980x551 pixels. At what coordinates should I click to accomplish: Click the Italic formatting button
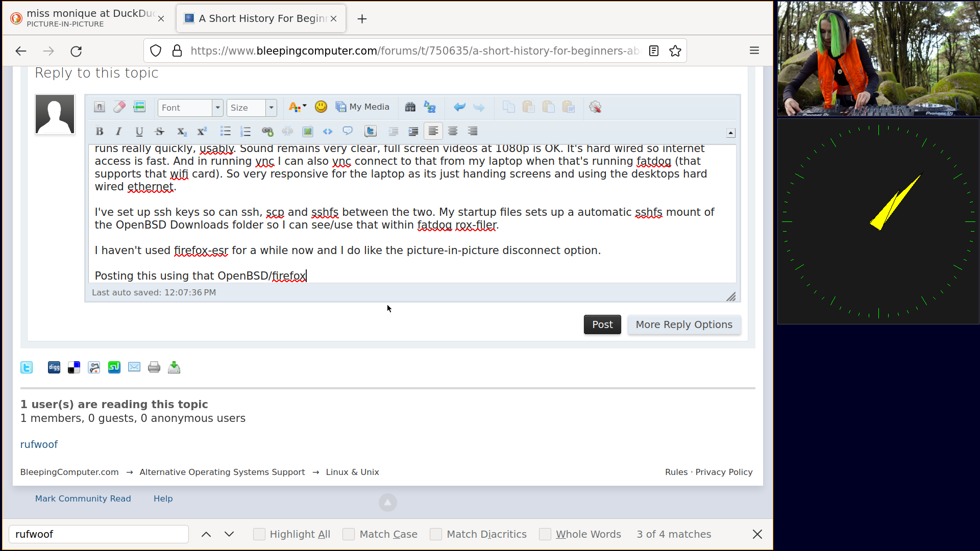[x=119, y=131]
